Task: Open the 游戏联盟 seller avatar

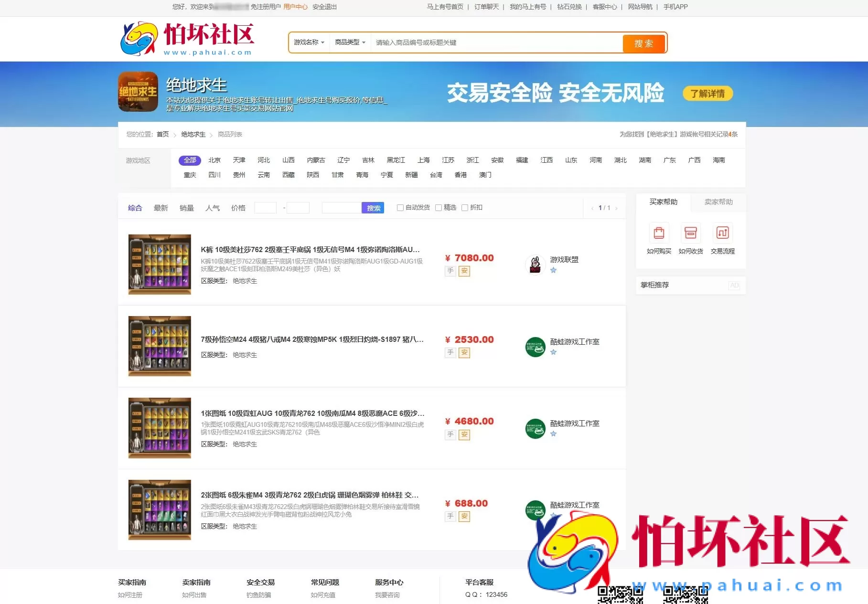Action: tap(535, 265)
